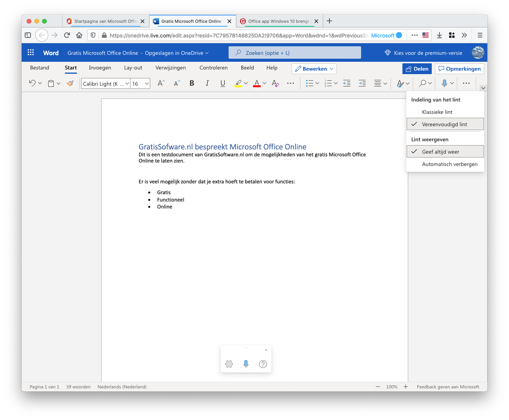Click the Underline icon
Image resolution: width=509 pixels, height=420 pixels.
coord(223,83)
